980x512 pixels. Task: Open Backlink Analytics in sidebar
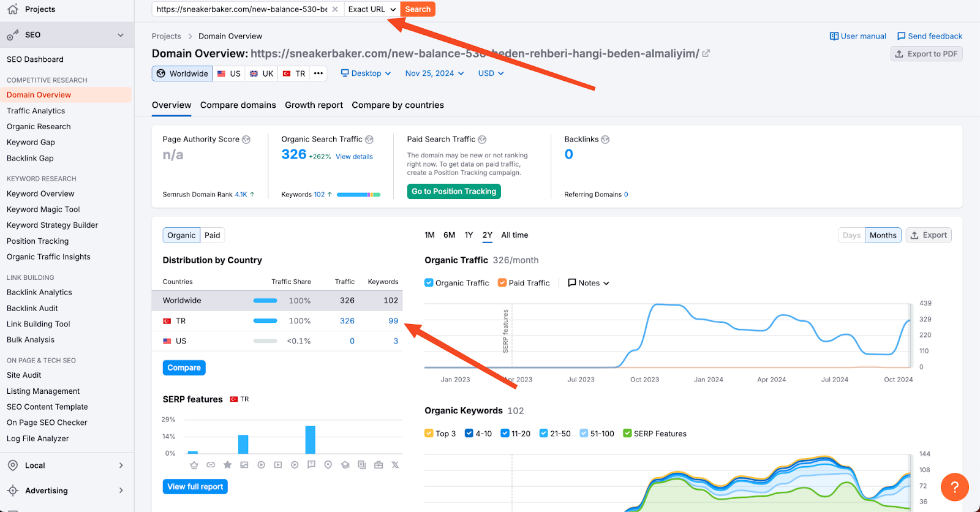[39, 293]
